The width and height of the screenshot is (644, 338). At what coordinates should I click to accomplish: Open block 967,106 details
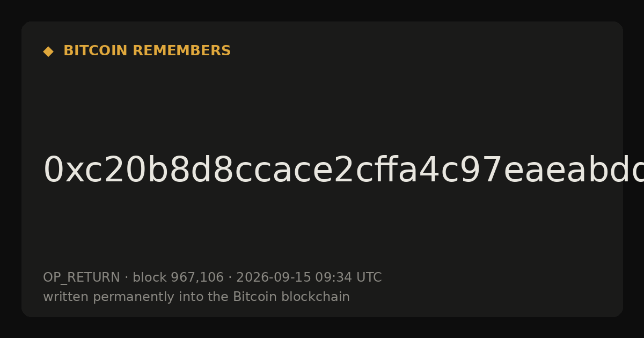pos(178,278)
